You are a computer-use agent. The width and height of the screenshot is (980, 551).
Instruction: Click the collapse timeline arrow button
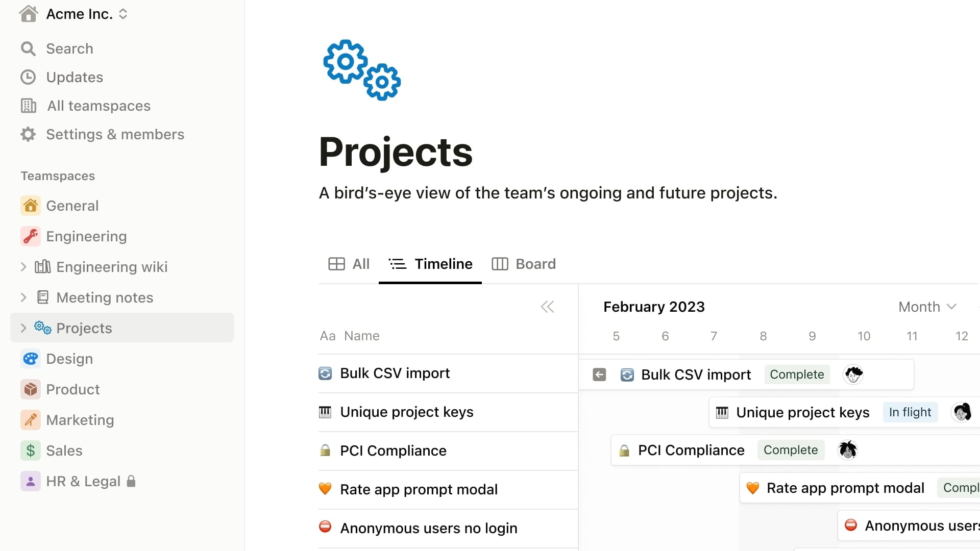click(547, 307)
